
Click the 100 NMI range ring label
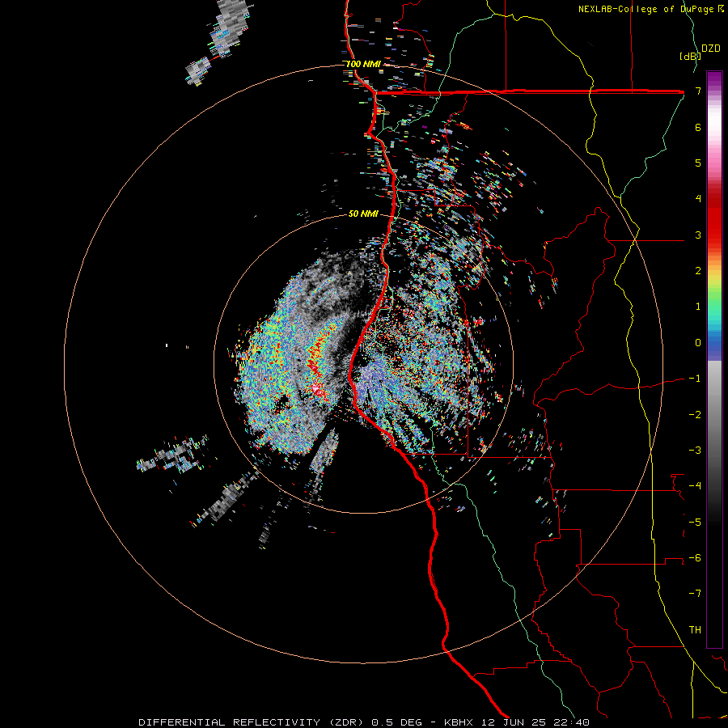pyautogui.click(x=363, y=64)
